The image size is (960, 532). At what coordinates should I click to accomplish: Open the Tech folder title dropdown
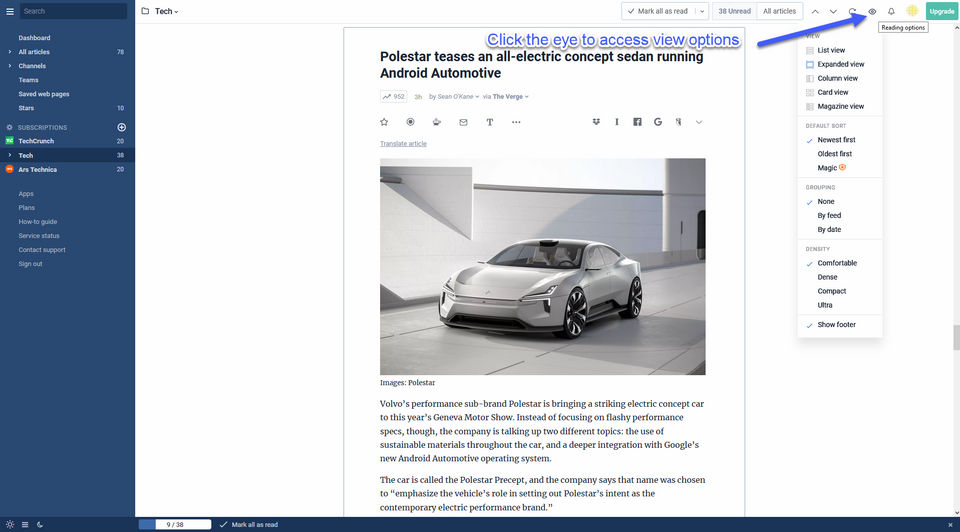(x=167, y=11)
